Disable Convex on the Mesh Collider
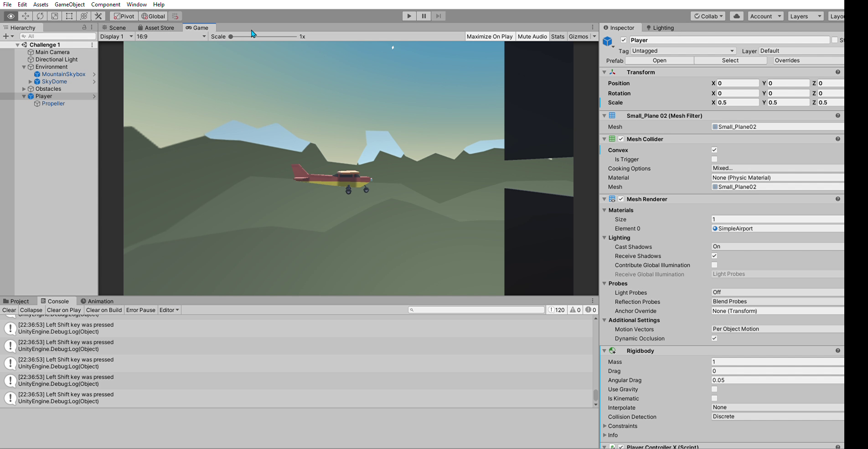Viewport: 868px width, 449px height. tap(714, 150)
